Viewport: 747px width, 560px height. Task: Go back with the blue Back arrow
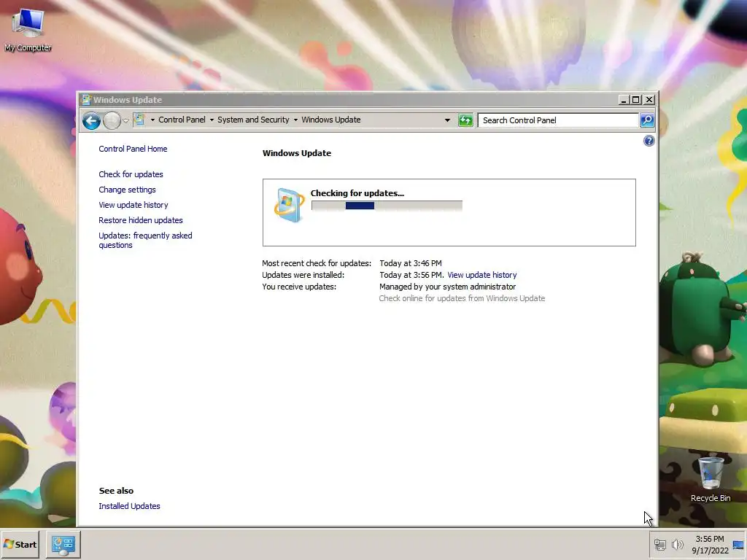tap(91, 120)
